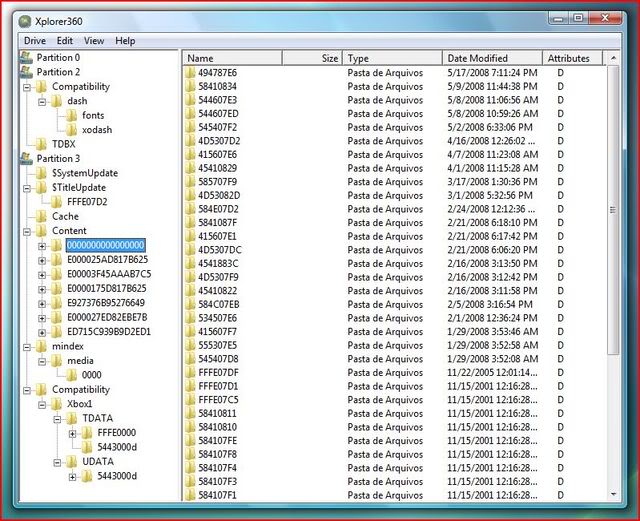Image resolution: width=640 pixels, height=521 pixels.
Task: Open the Help menu
Action: (x=125, y=41)
